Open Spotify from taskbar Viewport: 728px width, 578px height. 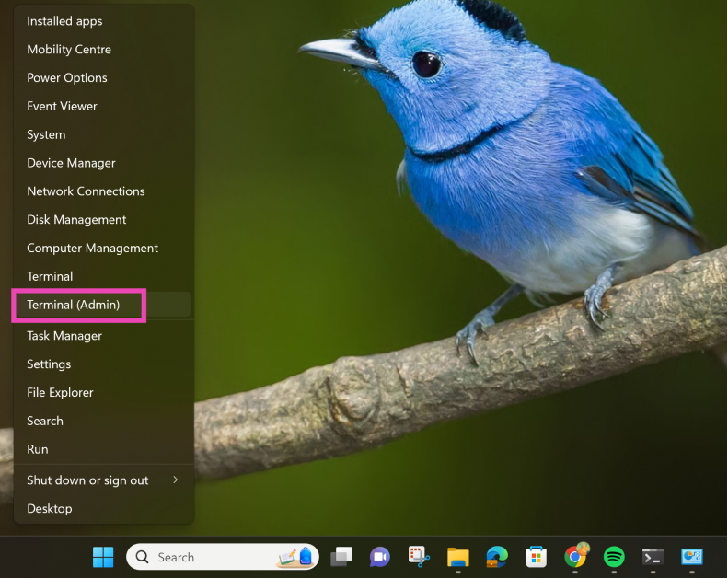point(614,557)
